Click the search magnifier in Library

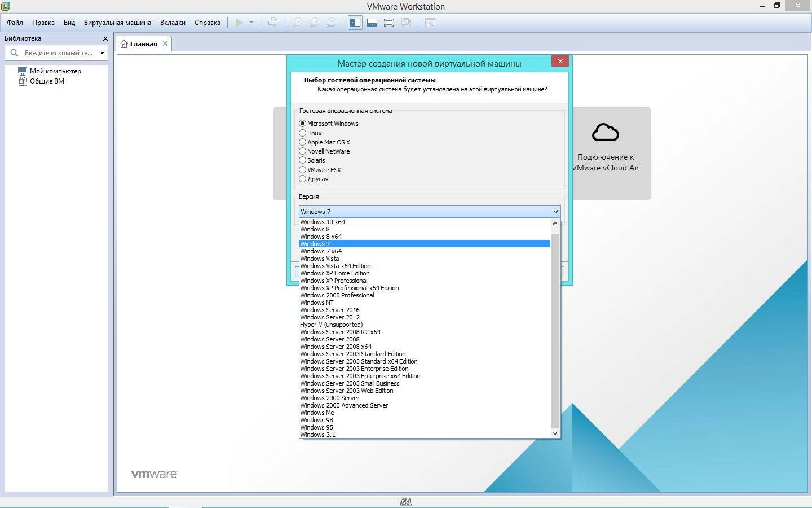(15, 52)
